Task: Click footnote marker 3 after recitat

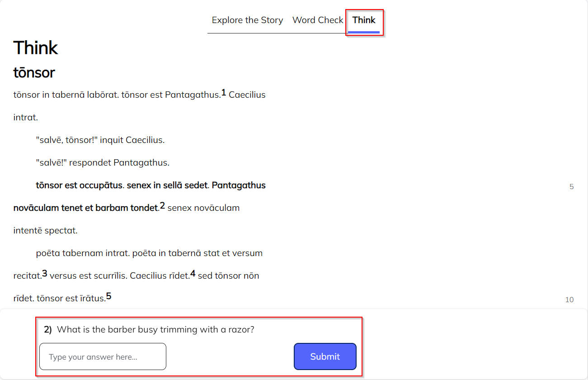Action: [45, 273]
